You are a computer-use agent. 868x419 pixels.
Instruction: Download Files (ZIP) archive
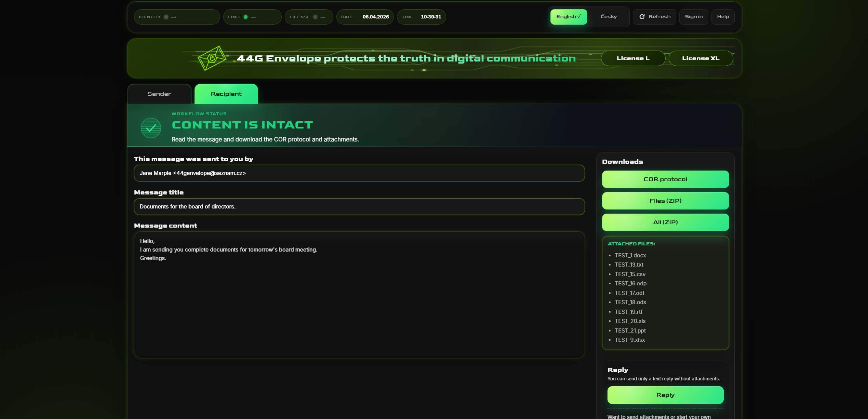tap(665, 201)
